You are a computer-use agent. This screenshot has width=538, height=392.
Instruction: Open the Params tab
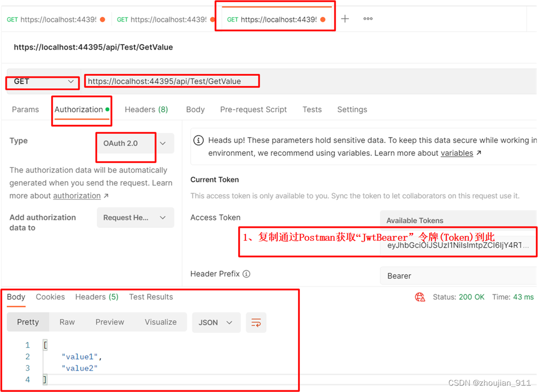[x=25, y=109]
